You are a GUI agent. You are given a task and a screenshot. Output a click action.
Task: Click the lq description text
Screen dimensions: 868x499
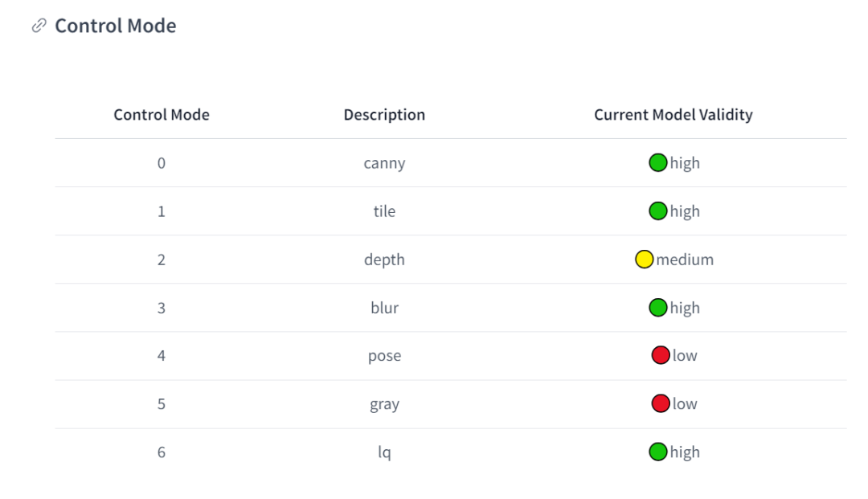pyautogui.click(x=384, y=452)
